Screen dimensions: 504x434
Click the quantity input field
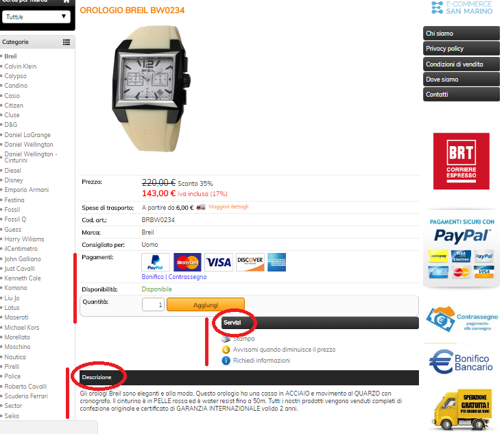pos(154,304)
